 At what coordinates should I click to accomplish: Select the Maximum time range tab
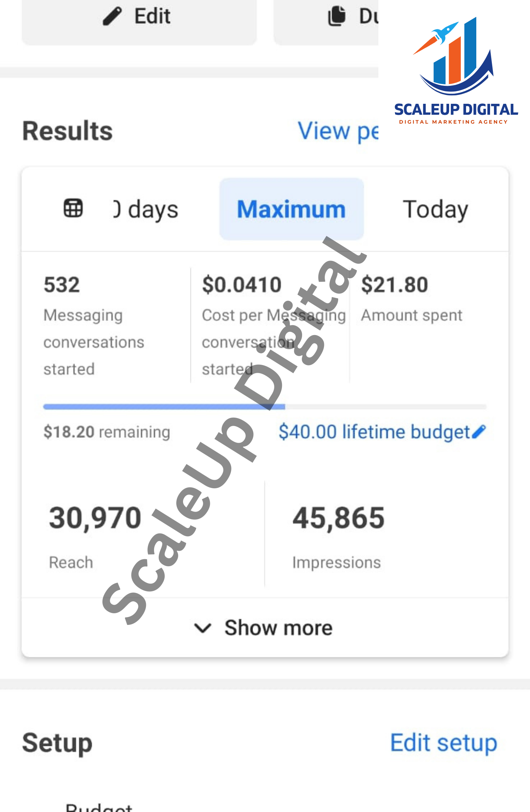(x=291, y=209)
